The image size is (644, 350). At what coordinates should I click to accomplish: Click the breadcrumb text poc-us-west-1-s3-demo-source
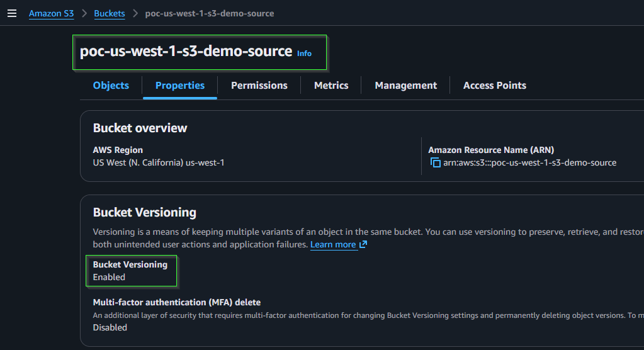[210, 13]
